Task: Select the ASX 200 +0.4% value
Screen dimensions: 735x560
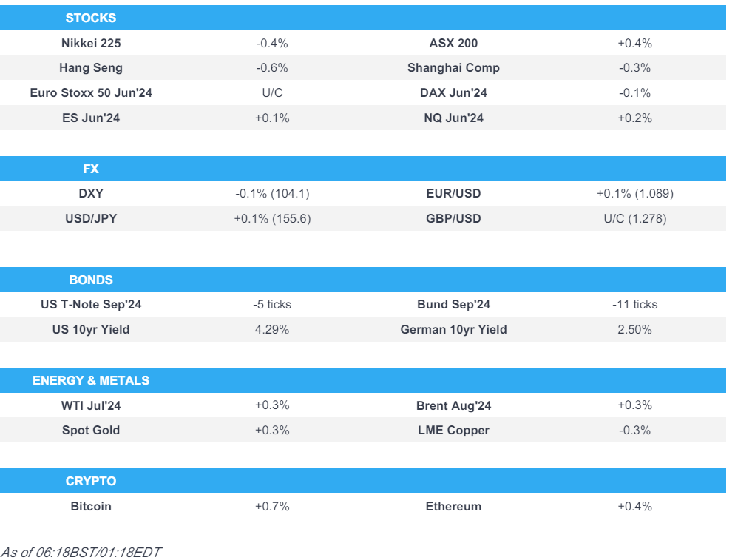Action: tap(634, 43)
